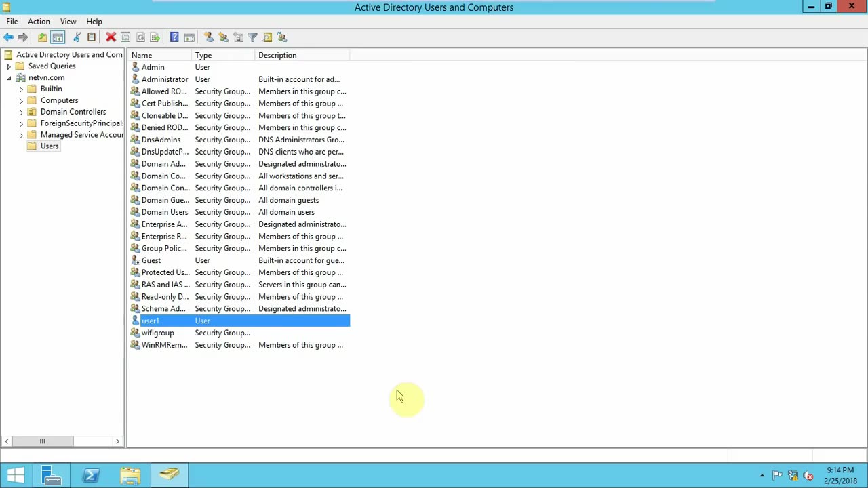Viewport: 868px width, 488px height.
Task: Select the Enterprise A... group row
Action: (x=239, y=224)
